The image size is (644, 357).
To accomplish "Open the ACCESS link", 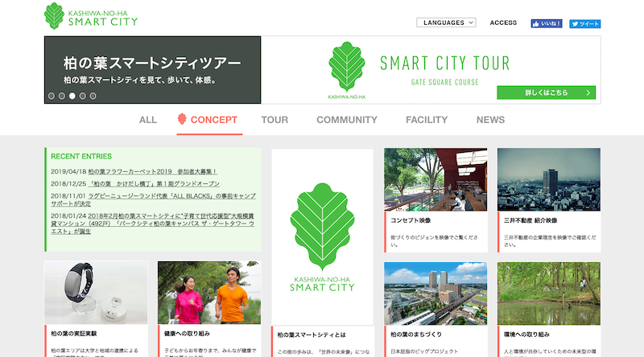I will coord(503,23).
